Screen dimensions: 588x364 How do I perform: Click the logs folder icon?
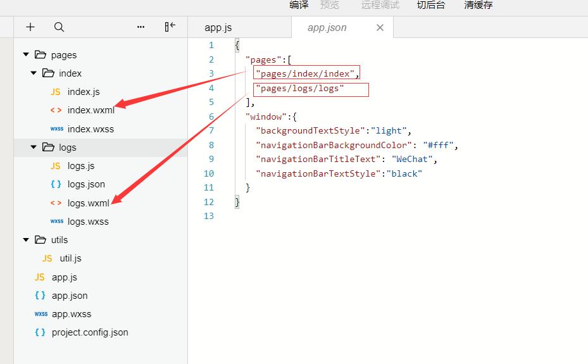(48, 147)
